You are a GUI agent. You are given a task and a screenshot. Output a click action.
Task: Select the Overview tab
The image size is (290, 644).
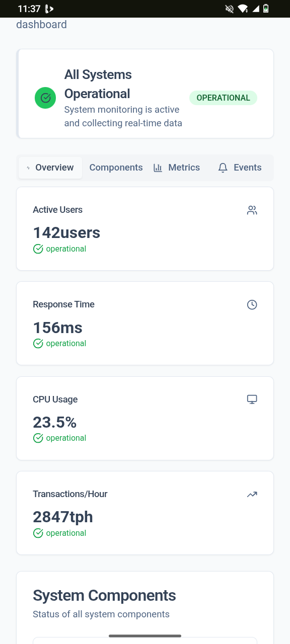click(50, 168)
